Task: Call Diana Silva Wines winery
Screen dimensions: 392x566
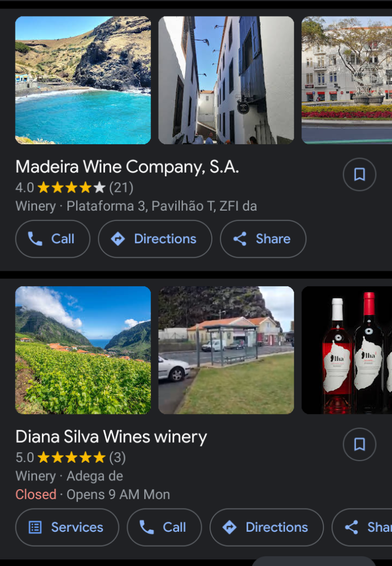Action: pos(164,527)
